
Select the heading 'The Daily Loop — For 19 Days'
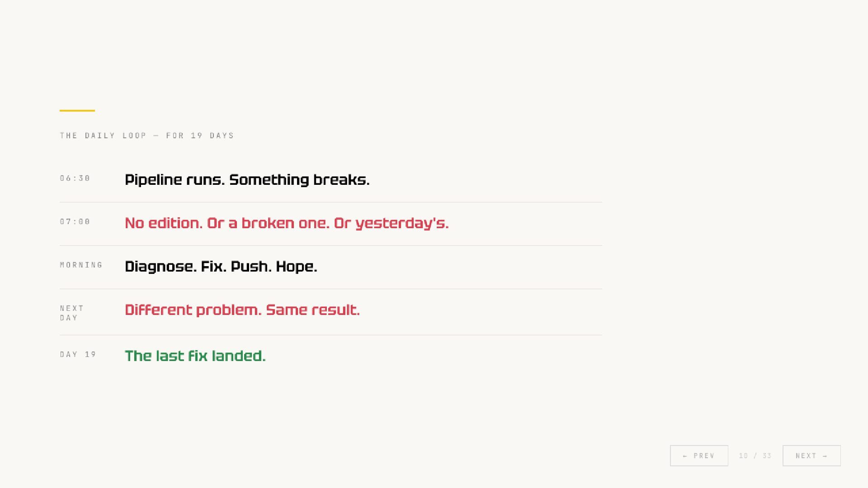coord(147,136)
